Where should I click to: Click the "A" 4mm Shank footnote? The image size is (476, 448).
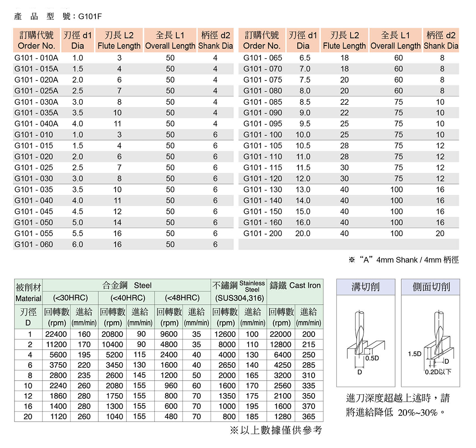click(x=403, y=260)
